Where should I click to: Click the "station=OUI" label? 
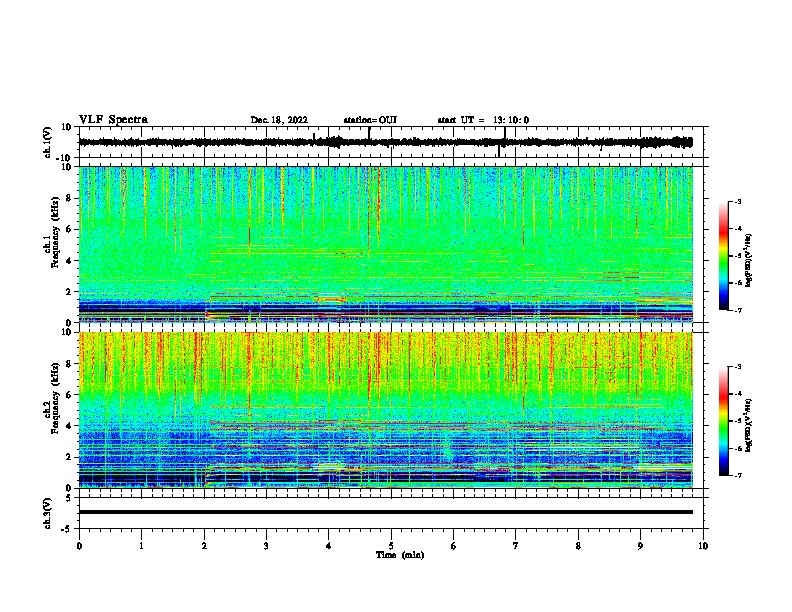click(x=370, y=120)
